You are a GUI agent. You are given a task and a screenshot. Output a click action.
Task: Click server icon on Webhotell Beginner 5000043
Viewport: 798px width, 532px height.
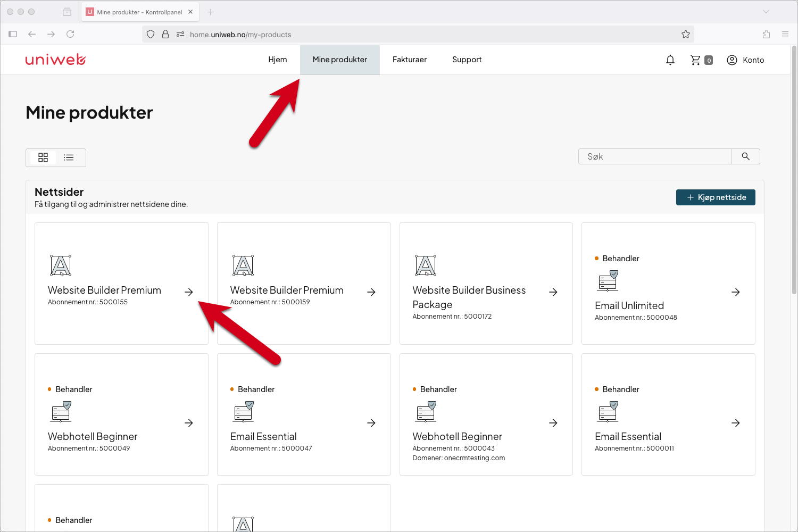click(x=426, y=411)
